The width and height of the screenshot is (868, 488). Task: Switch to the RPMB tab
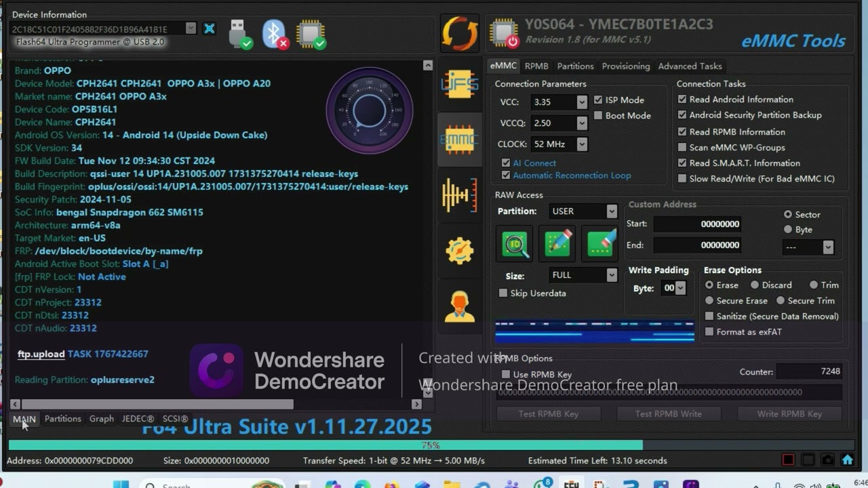point(536,66)
